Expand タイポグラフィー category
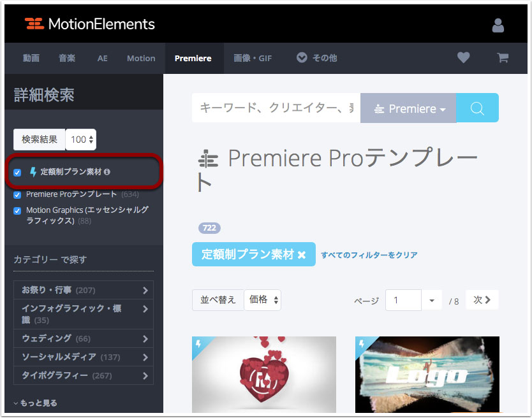The width and height of the screenshot is (532, 418). tap(84, 375)
